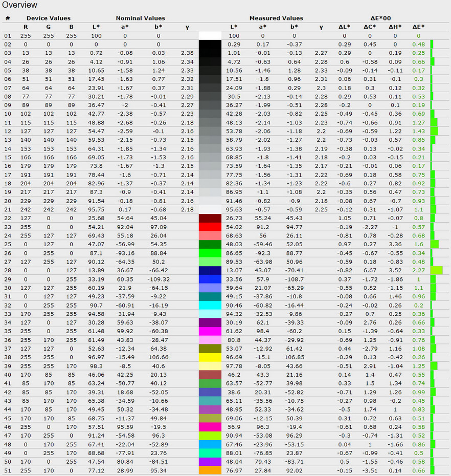This screenshot has height=476, width=451.
Task: Click the pure blue swatch in row 29
Action: coord(210,279)
